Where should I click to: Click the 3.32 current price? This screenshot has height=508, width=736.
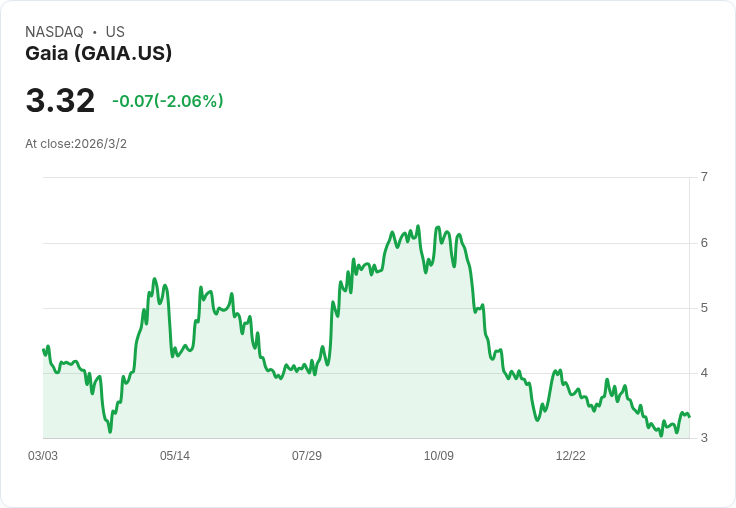tap(60, 100)
